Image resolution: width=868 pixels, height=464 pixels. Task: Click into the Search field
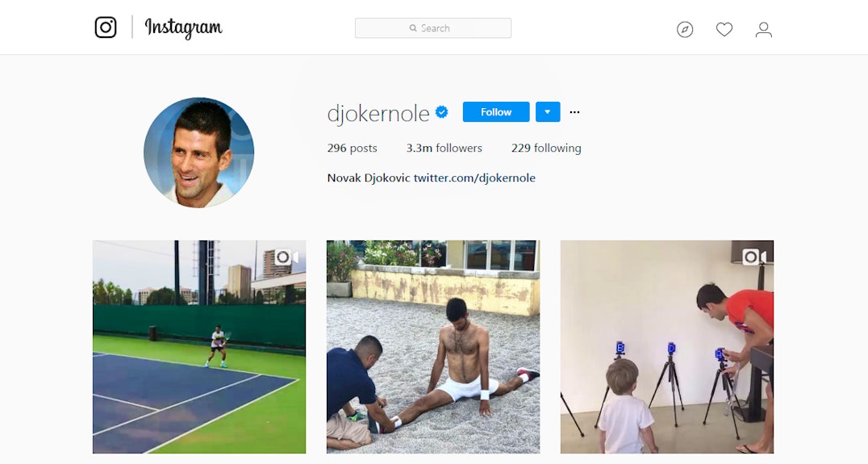tap(433, 28)
